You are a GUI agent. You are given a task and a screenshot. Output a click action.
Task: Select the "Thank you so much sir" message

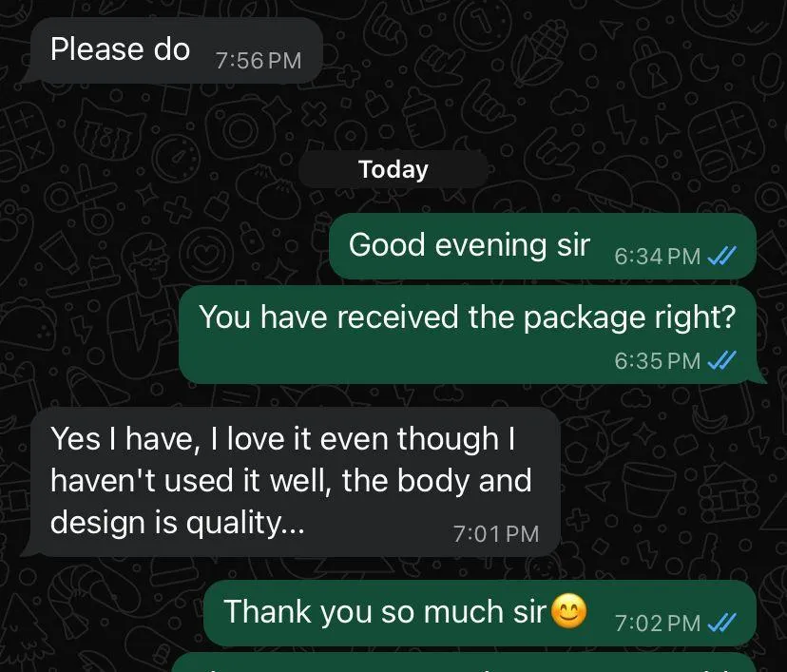coord(480,613)
